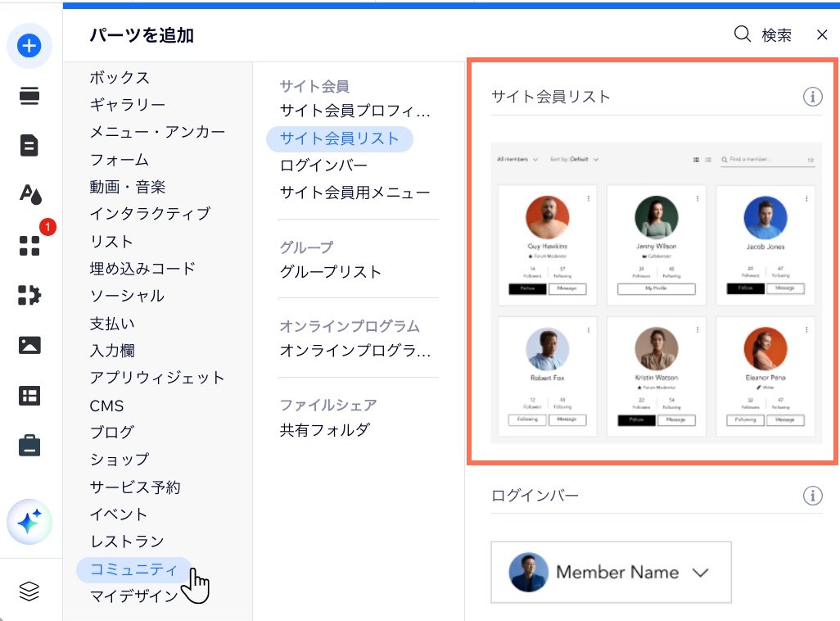840x621 pixels.
Task: Click the info icon beside サイト会員リスト
Action: [812, 97]
